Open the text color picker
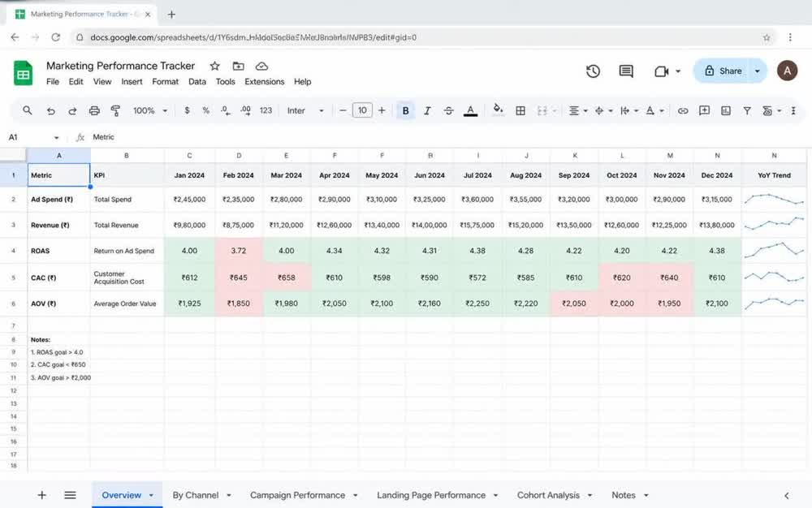The width and height of the screenshot is (812, 508). pyautogui.click(x=470, y=110)
